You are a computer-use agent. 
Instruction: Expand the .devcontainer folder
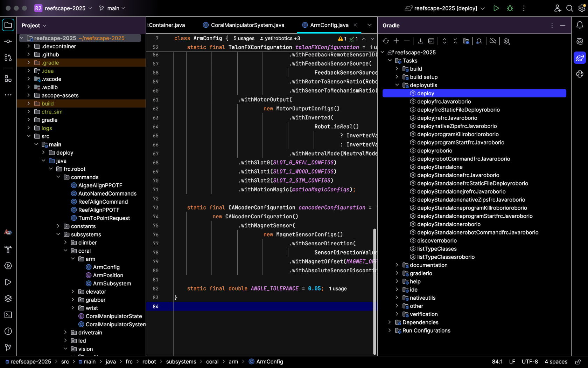(29, 46)
